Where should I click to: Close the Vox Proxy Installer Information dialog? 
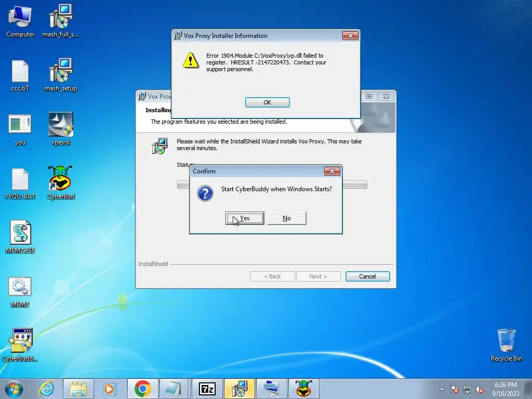[350, 36]
